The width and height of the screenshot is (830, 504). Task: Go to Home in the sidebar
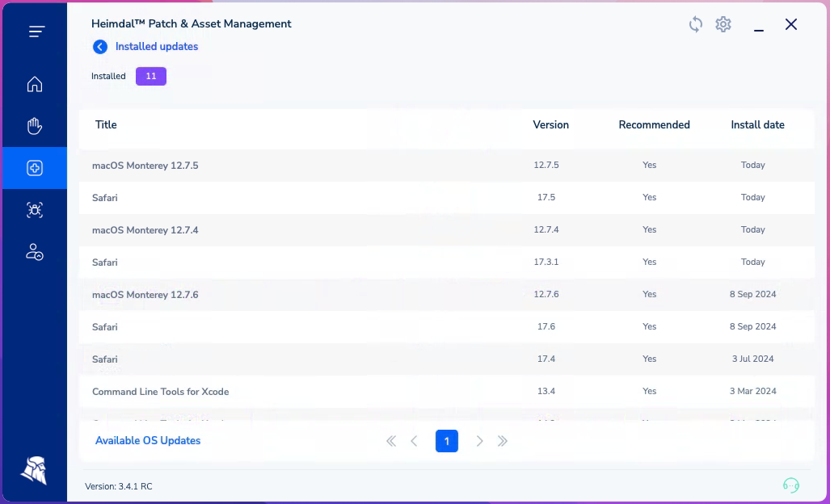[35, 84]
